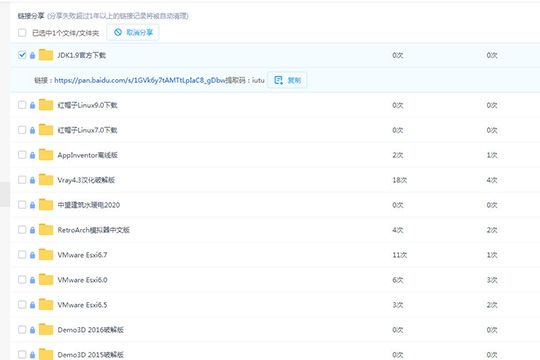Viewport: 540px width, 360px height.
Task: Open the pan.baidu.com share link
Action: (x=140, y=80)
